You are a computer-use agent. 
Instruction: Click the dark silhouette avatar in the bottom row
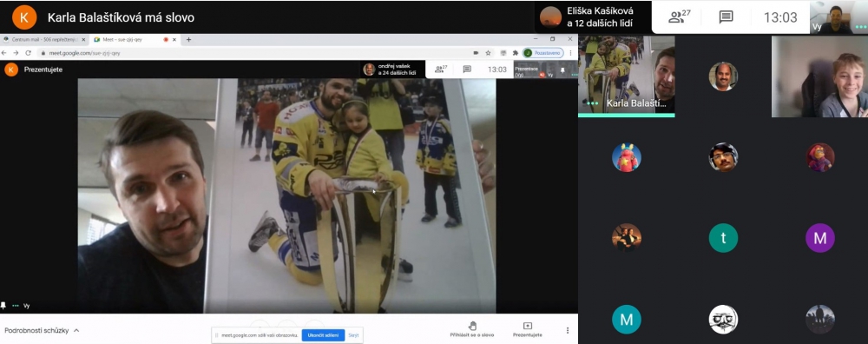(x=820, y=320)
